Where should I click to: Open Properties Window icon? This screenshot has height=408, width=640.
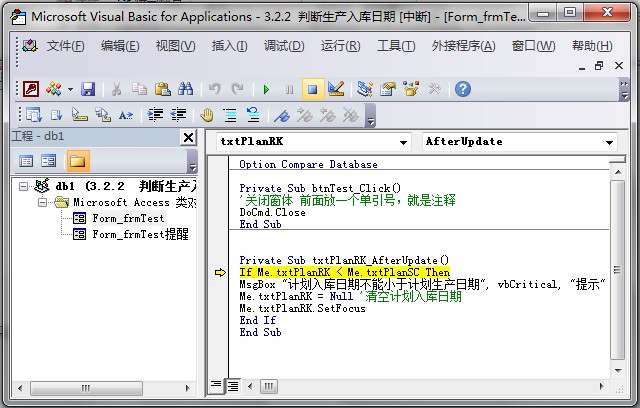point(388,89)
